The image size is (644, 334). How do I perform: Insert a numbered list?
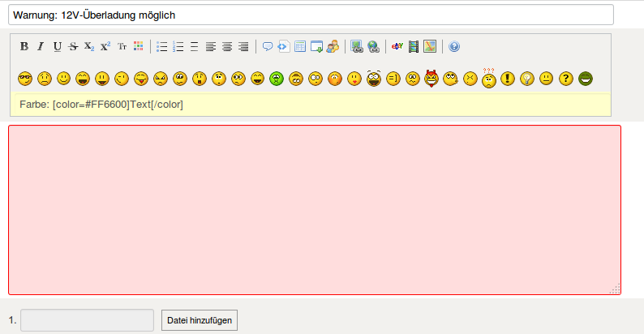(178, 47)
